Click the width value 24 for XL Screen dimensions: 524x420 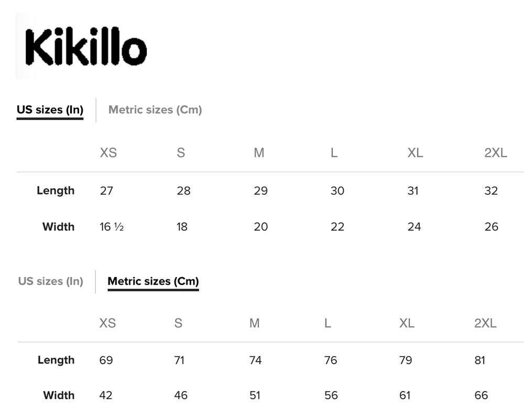coord(414,227)
